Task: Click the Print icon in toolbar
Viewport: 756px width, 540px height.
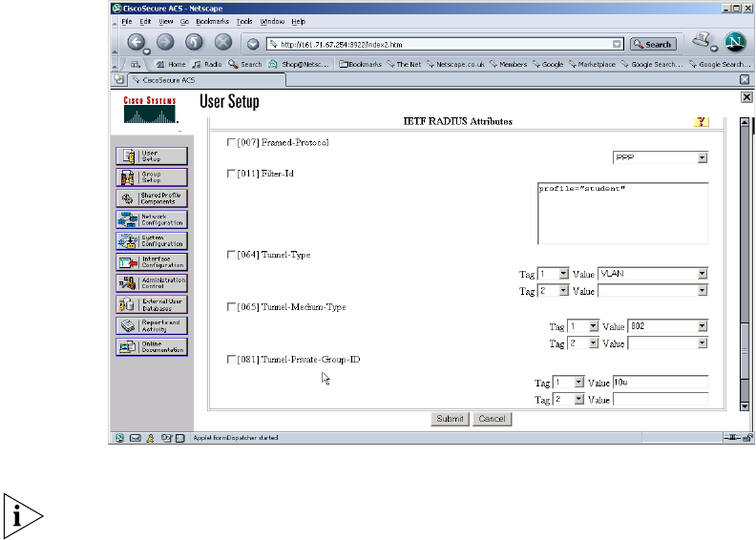Action: tap(703, 40)
